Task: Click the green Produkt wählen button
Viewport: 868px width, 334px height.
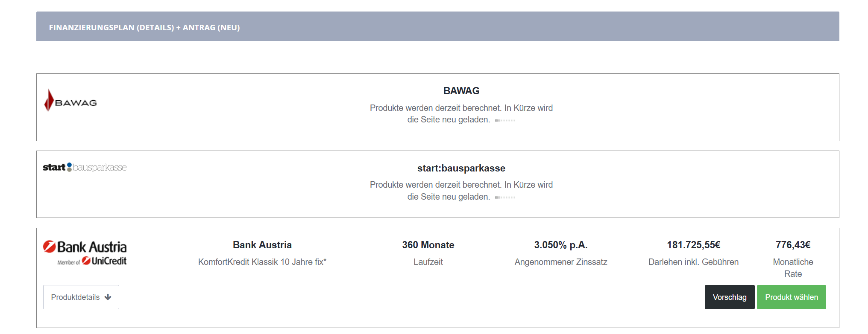Action: point(792,297)
